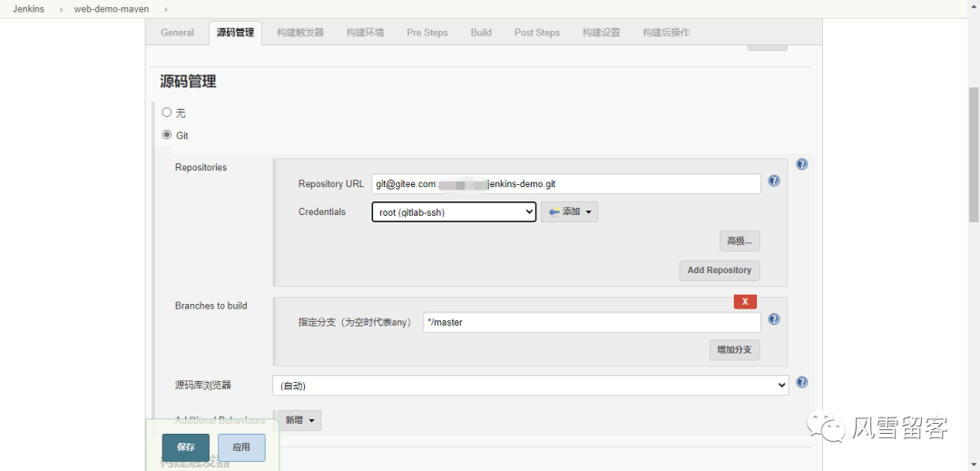Open help for 源码库浏览器 dropdown

(x=802, y=382)
